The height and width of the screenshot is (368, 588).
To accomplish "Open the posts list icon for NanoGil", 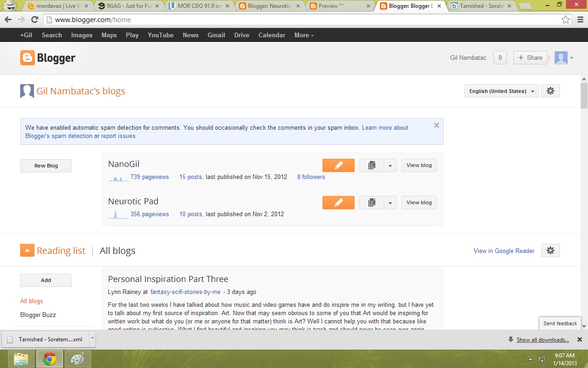I will click(x=372, y=166).
